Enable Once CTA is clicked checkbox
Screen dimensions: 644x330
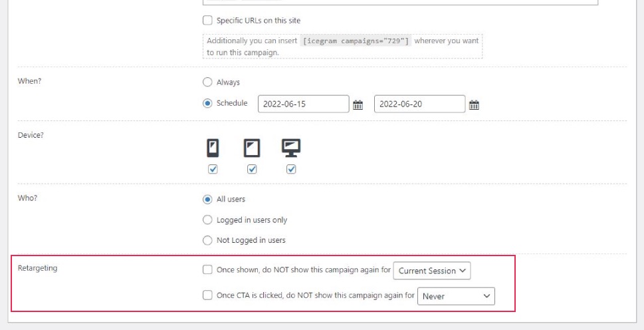click(x=208, y=295)
